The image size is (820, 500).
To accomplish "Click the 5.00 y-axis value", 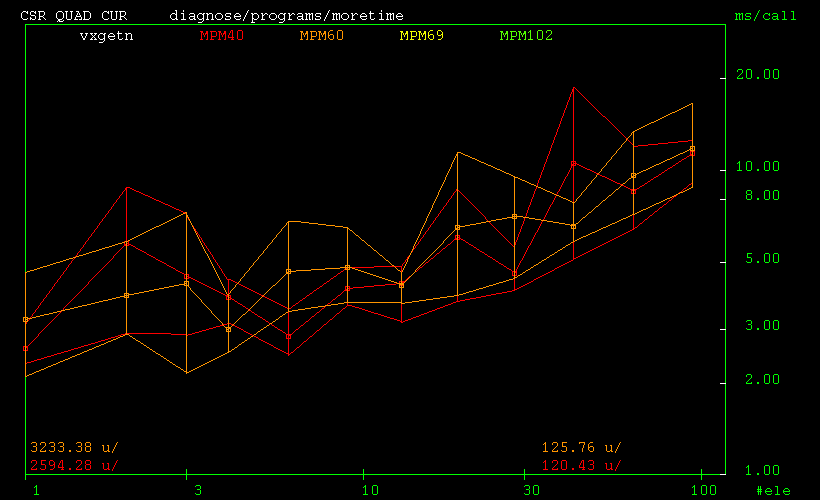I will click(x=762, y=258).
